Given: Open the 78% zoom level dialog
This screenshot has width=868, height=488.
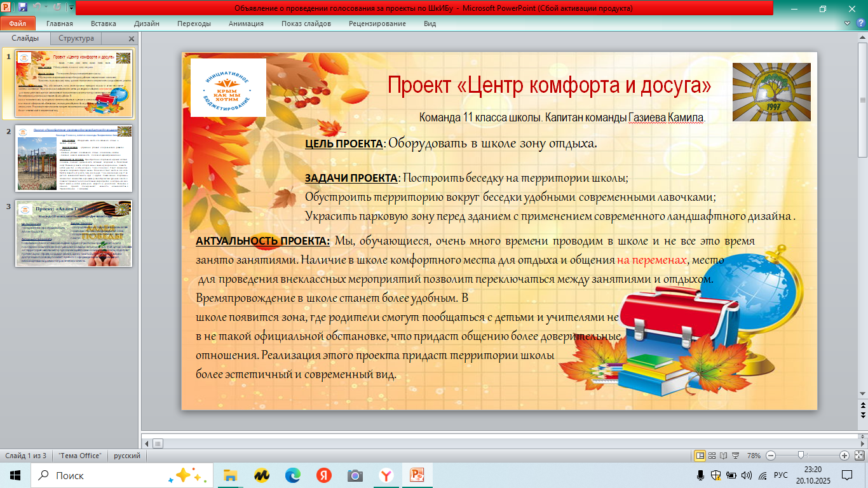Looking at the screenshot, I should tap(754, 456).
